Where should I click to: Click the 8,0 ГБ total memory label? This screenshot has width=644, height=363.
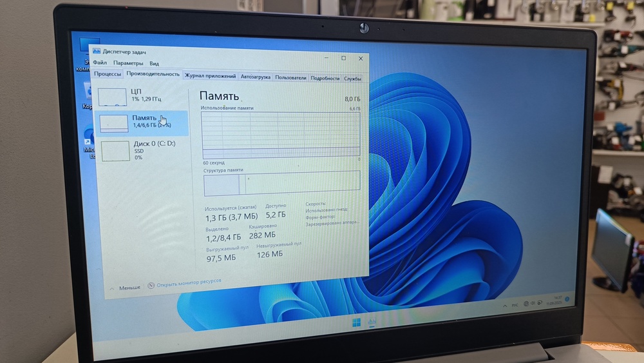[352, 99]
